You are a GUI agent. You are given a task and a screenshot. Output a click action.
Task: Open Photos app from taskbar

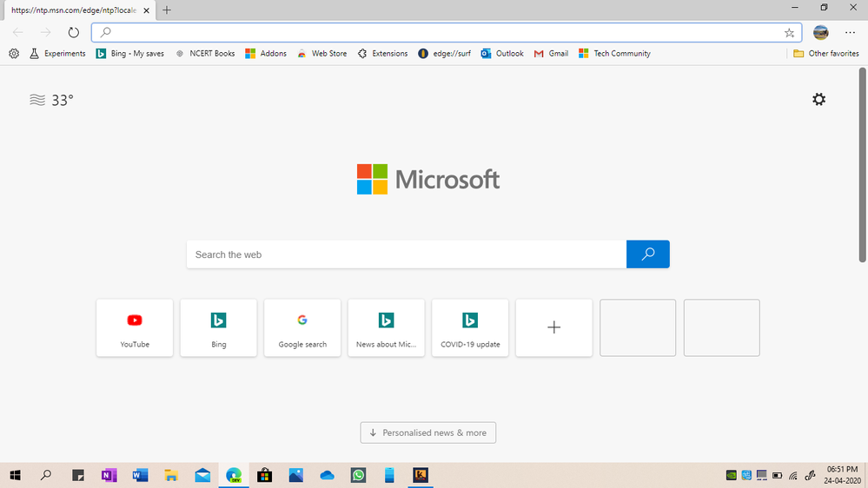[x=296, y=475]
